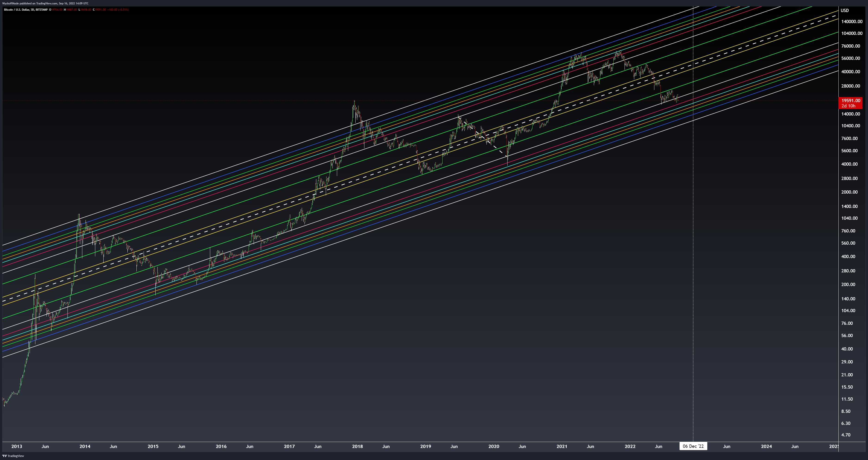Click the low value L19458.00
Screen dimensions: 868x460
coord(85,10)
